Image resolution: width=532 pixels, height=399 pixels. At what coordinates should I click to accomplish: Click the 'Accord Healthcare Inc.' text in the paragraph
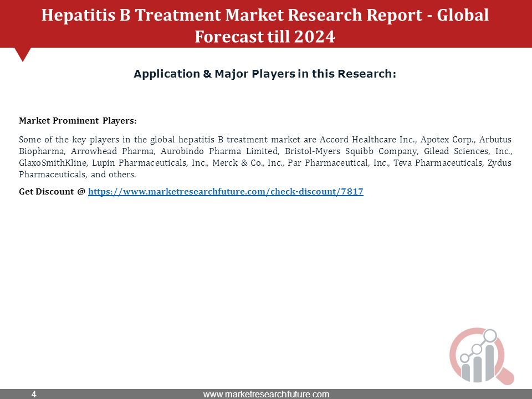[368, 140]
